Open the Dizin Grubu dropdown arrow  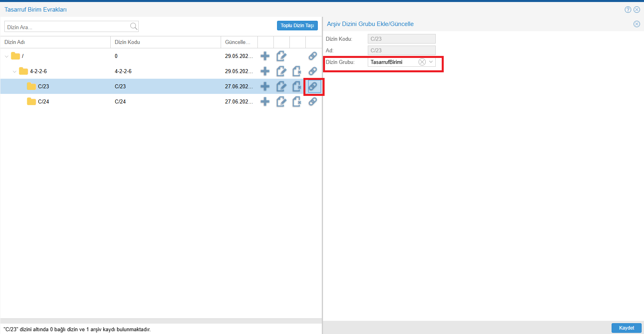pyautogui.click(x=431, y=62)
